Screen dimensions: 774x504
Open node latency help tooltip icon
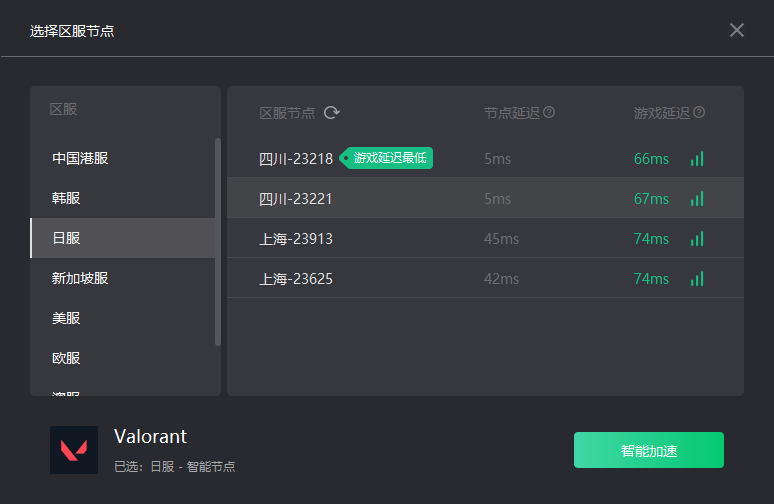[549, 113]
